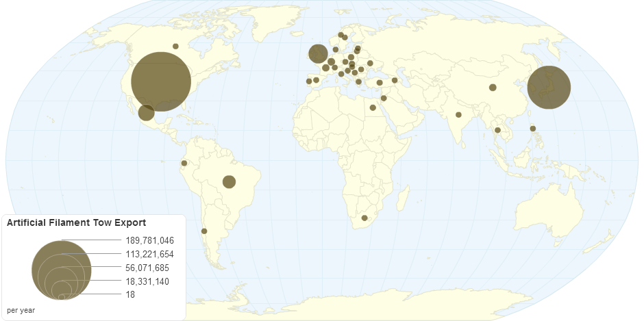Click the 189,781,046 legend value
644x321 pixels.
[149, 240]
